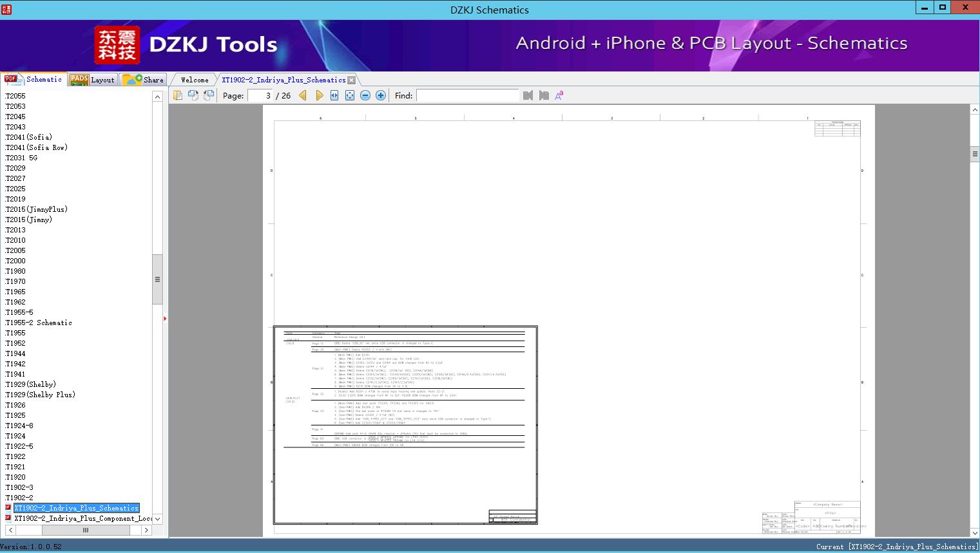Click the app icon in the title bar
The height and width of the screenshot is (553, 980).
click(x=6, y=9)
